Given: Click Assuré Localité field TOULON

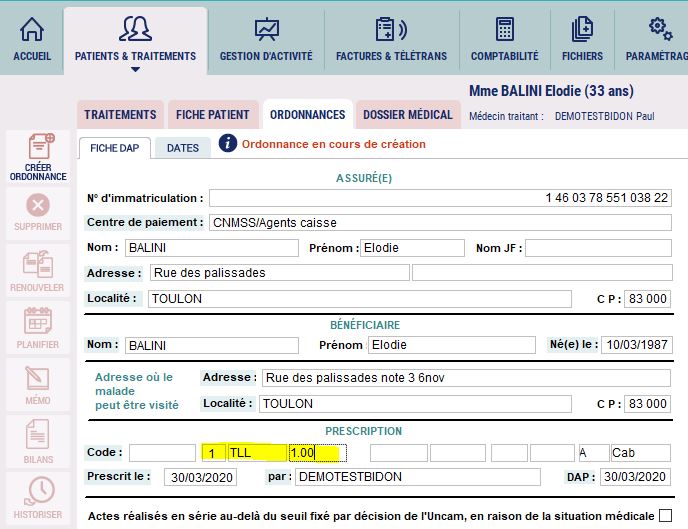Looking at the screenshot, I should (x=360, y=299).
